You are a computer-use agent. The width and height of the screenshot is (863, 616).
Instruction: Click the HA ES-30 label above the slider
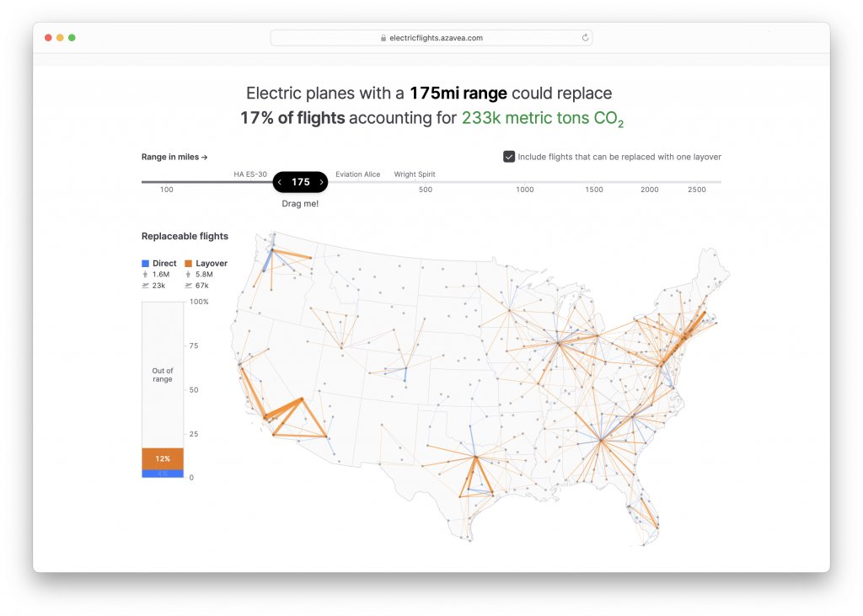[x=249, y=174]
